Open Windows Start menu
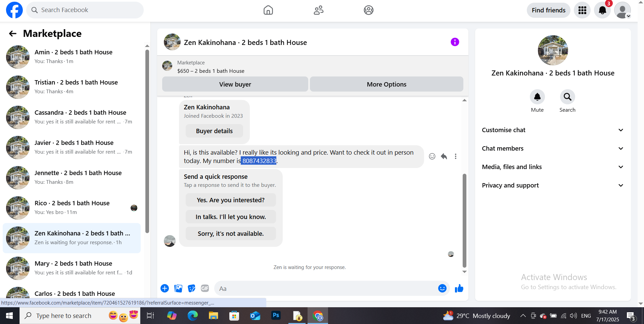Screen dimensions: 644x324 pos(9,316)
